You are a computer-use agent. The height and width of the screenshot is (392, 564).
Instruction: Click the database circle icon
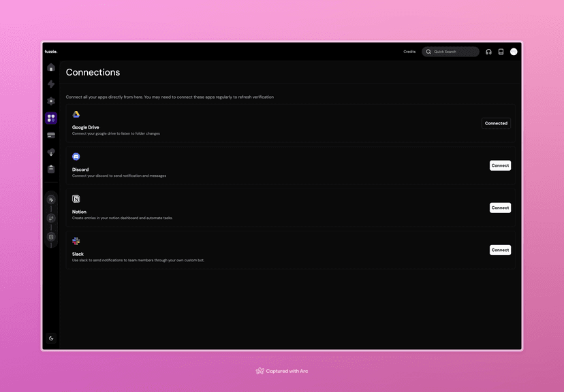point(51,237)
